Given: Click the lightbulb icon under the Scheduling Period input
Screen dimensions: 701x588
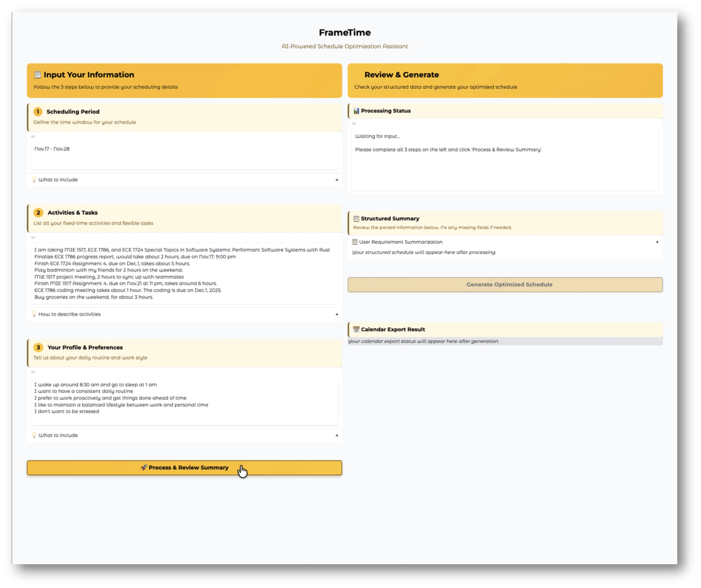Looking at the screenshot, I should [x=34, y=180].
